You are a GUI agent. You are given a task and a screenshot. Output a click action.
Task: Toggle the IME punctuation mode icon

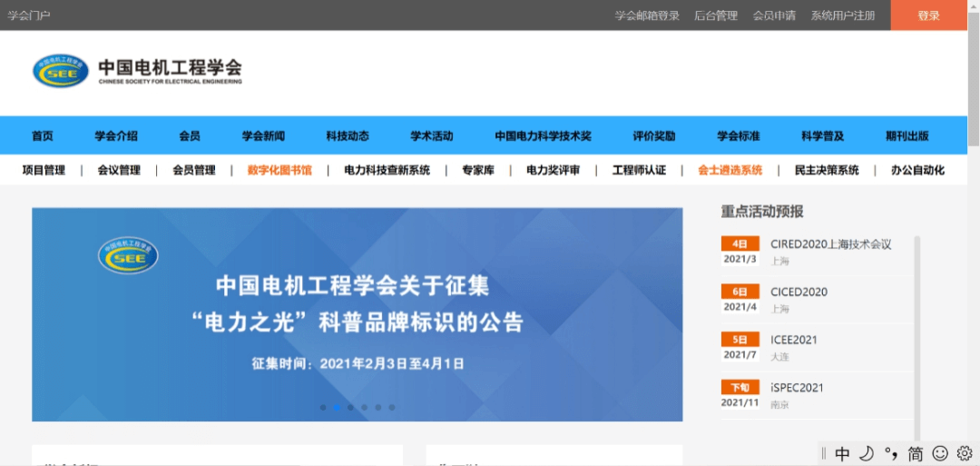891,453
